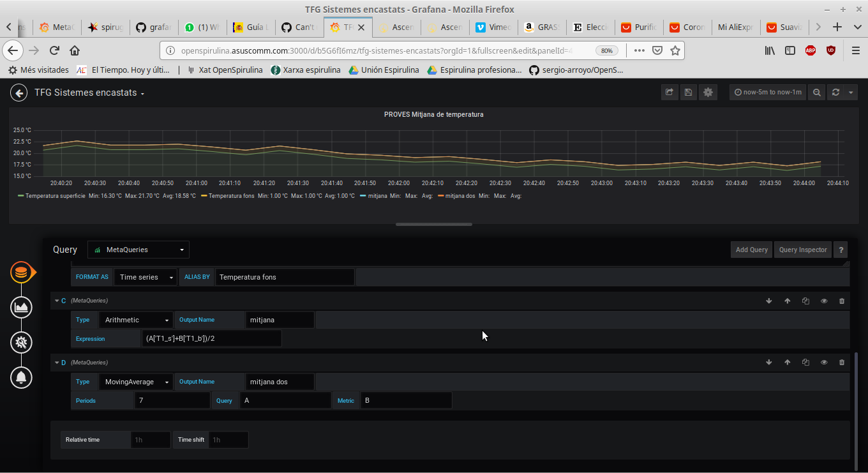The height and width of the screenshot is (473, 868).
Task: Collapse query C using its chevron
Action: pos(57,300)
